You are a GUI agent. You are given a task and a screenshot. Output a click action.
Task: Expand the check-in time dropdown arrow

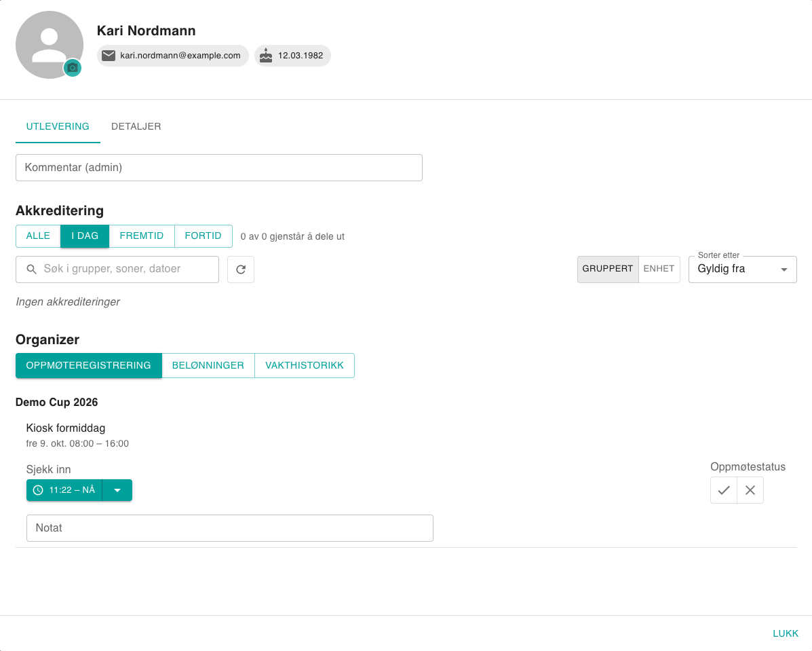click(117, 490)
